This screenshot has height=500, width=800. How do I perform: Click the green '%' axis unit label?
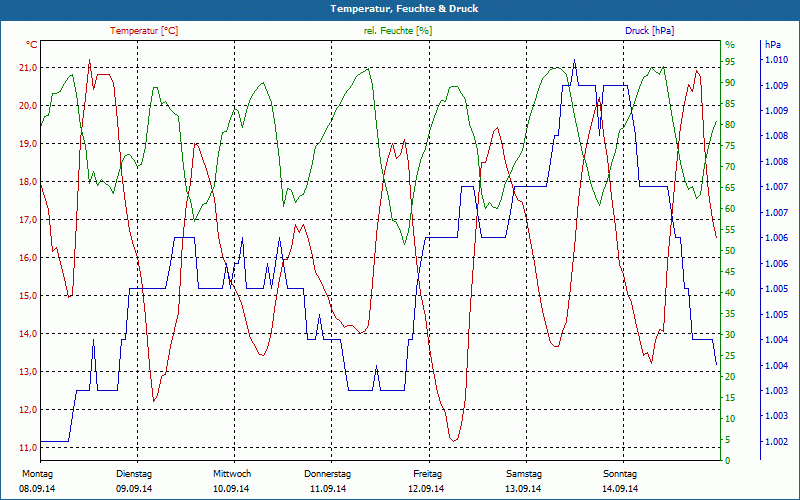pos(730,45)
